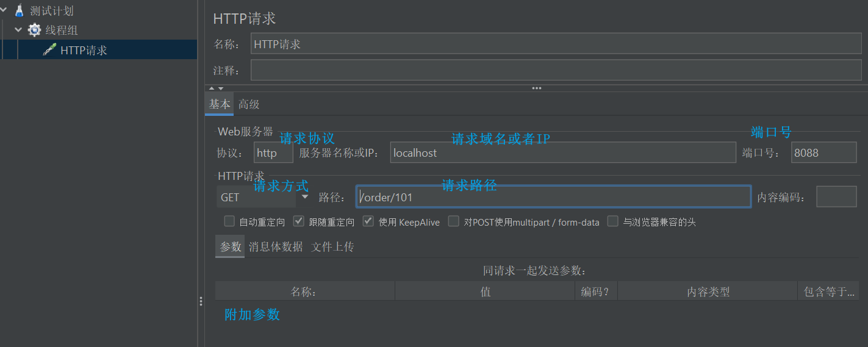Click the 值 column header
This screenshot has height=347, width=868.
485,291
